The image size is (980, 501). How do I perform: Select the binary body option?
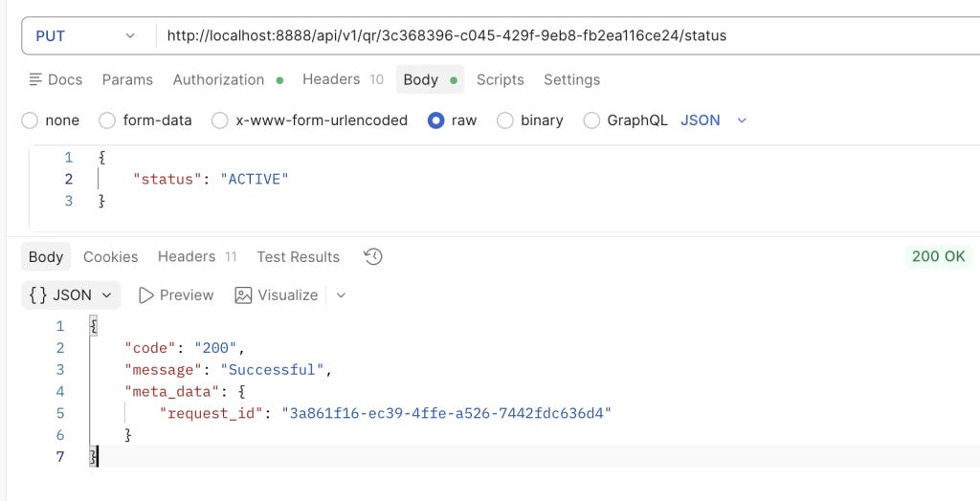tap(530, 120)
